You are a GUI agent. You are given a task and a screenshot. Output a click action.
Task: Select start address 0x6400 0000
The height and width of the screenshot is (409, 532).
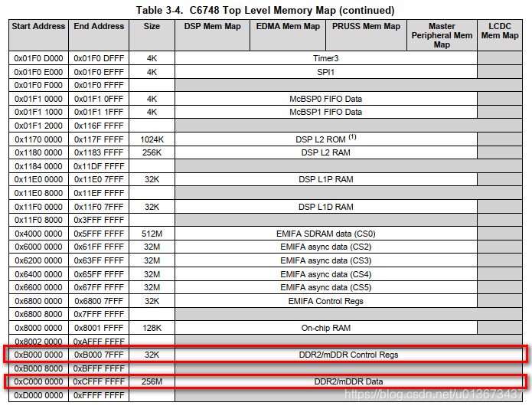pyautogui.click(x=38, y=274)
